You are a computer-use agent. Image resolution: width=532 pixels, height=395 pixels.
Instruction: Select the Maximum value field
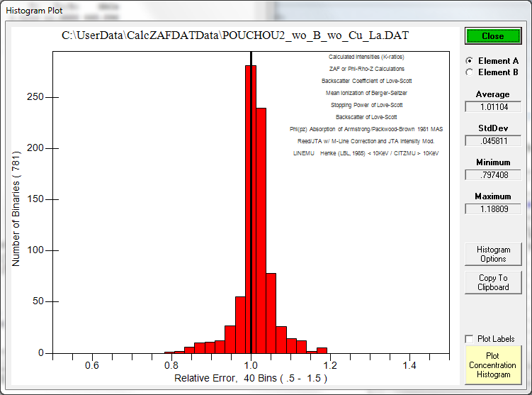(493, 209)
